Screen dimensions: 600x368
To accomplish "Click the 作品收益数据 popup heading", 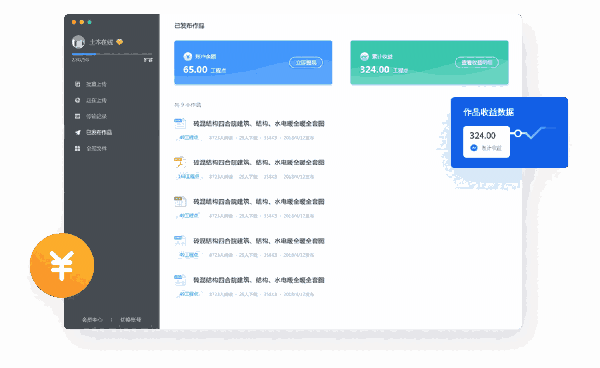I will coord(489,112).
